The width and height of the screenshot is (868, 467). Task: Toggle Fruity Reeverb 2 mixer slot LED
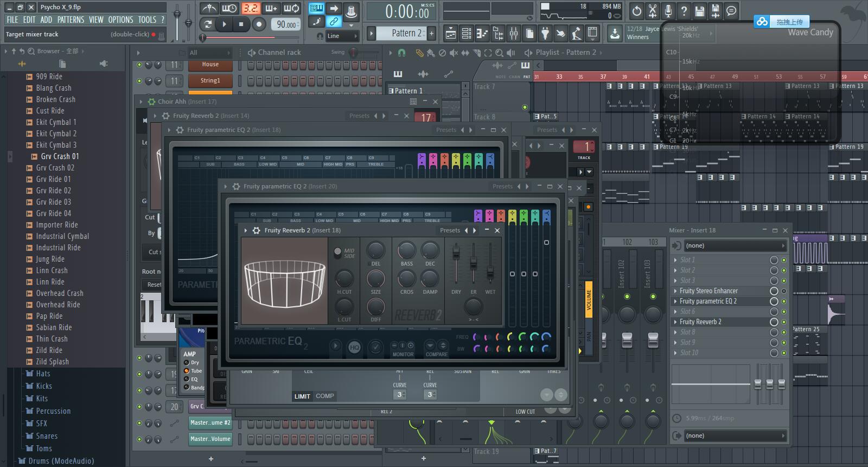pos(784,322)
